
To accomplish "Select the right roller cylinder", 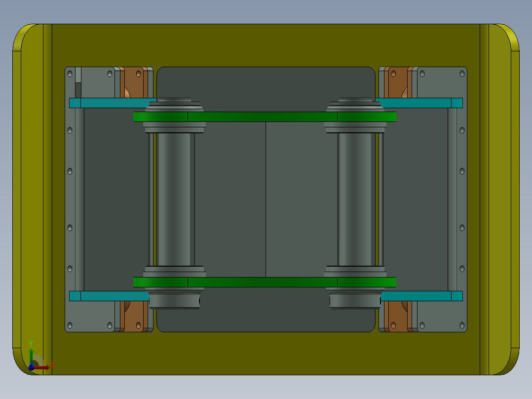I will 355,199.
